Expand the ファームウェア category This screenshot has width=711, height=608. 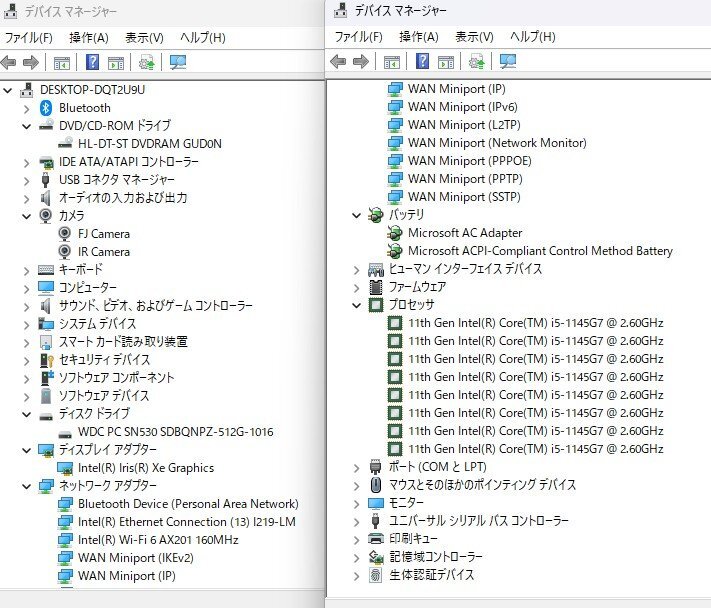[357, 288]
